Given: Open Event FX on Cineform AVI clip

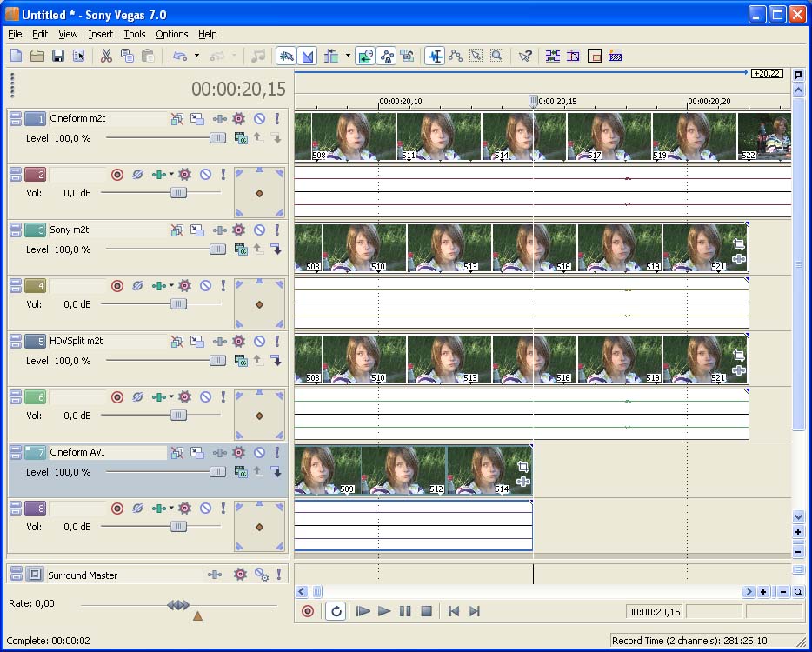Looking at the screenshot, I should 523,482.
